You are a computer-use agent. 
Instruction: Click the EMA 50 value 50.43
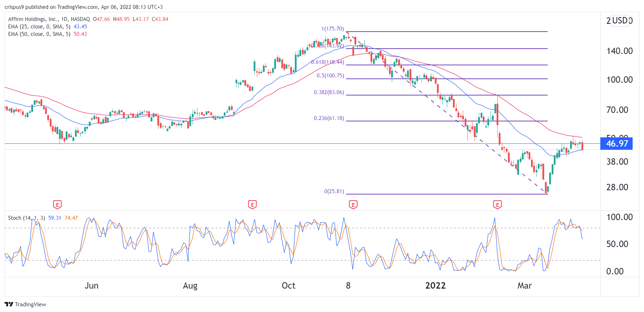[80, 34]
